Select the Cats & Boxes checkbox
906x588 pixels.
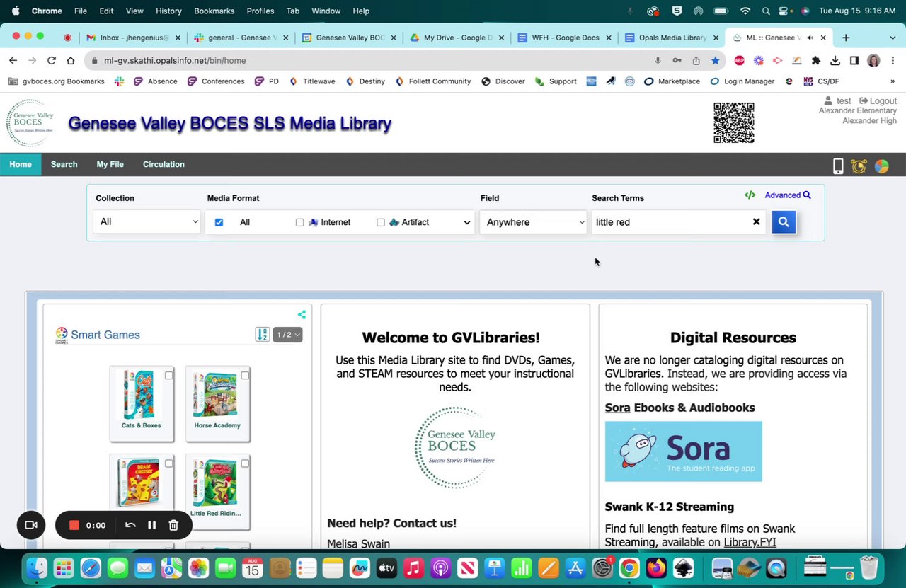168,375
